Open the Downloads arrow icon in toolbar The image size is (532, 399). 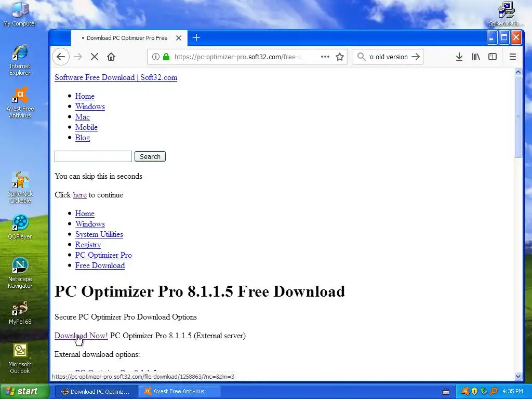coord(459,57)
